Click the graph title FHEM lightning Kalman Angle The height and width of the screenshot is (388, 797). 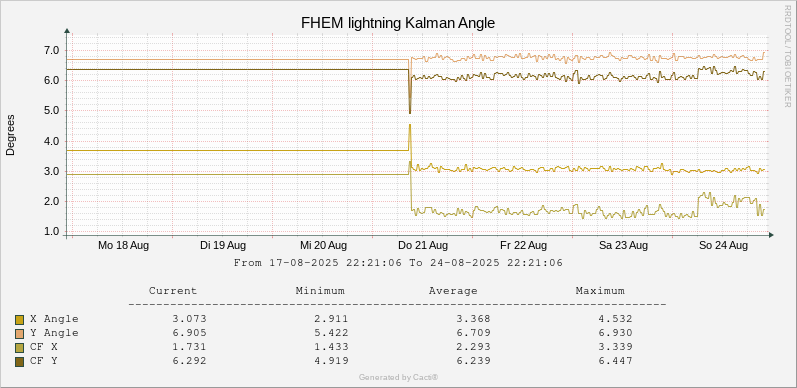[x=398, y=23]
